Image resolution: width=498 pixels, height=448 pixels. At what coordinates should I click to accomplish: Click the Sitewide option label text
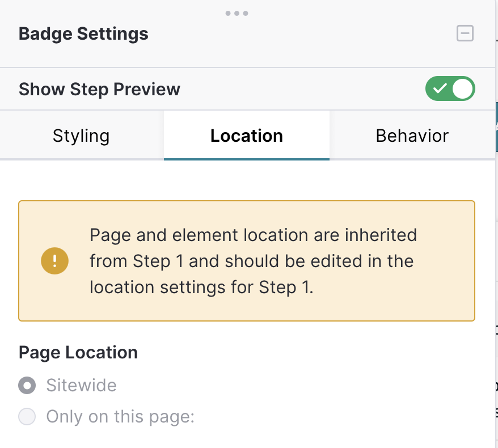[x=81, y=385]
